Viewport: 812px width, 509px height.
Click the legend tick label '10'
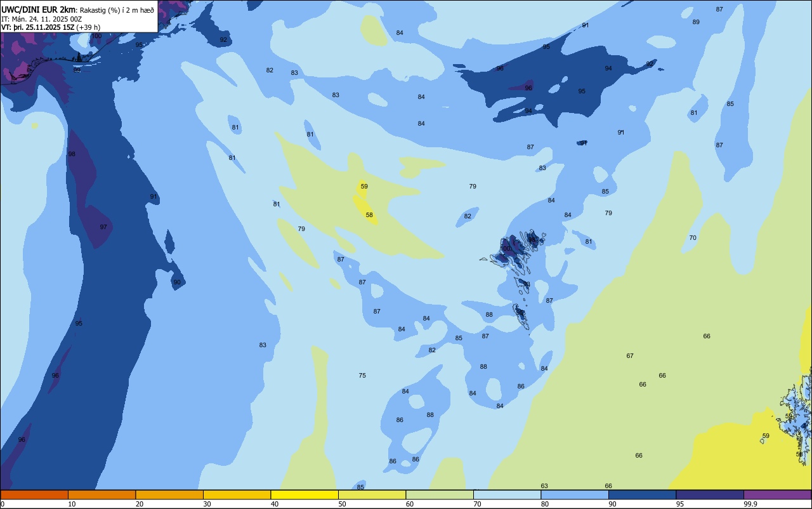click(72, 504)
